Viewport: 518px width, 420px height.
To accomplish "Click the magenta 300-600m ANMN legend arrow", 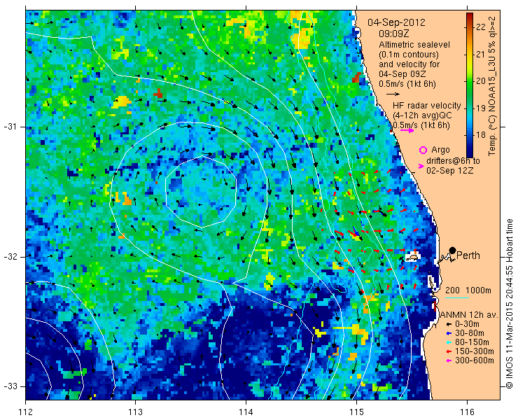I will (x=449, y=360).
